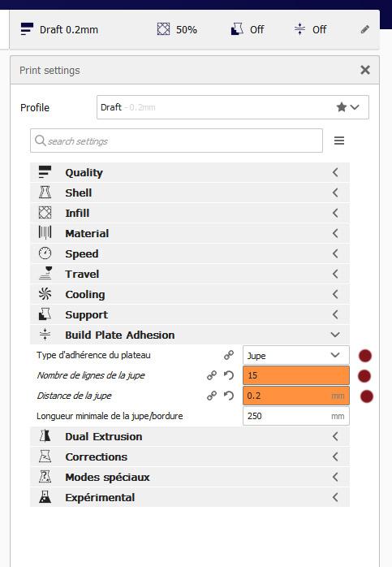Click the link icon beside Type d'adhérence du plateau
Image resolution: width=392 pixels, height=567 pixels.
(x=229, y=355)
